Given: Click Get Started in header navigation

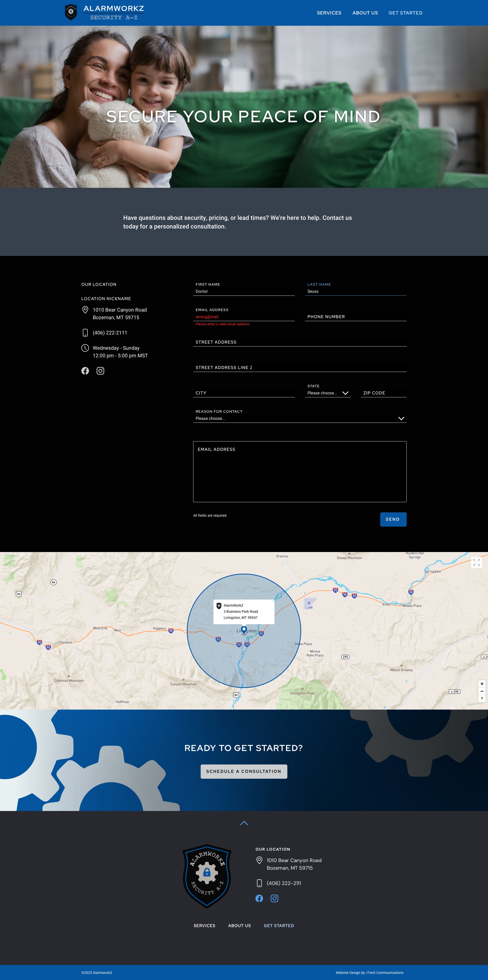Looking at the screenshot, I should [x=405, y=13].
